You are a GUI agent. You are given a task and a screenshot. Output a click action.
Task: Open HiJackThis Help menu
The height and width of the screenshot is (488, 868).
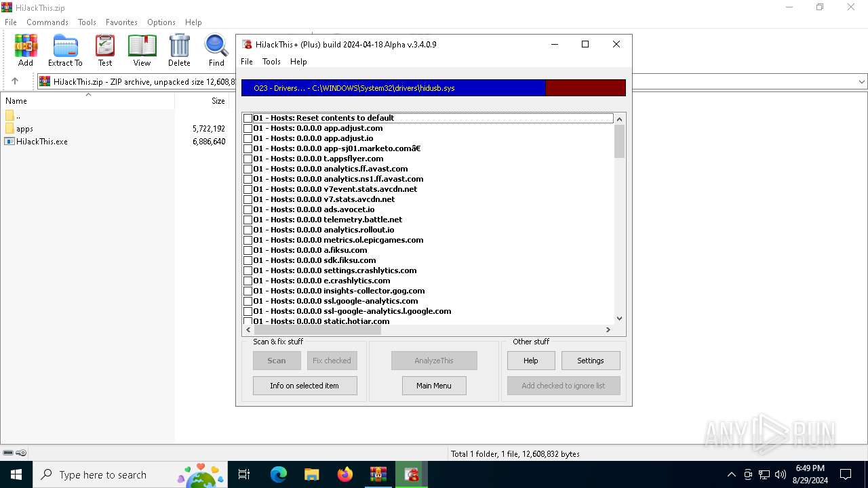click(x=298, y=62)
